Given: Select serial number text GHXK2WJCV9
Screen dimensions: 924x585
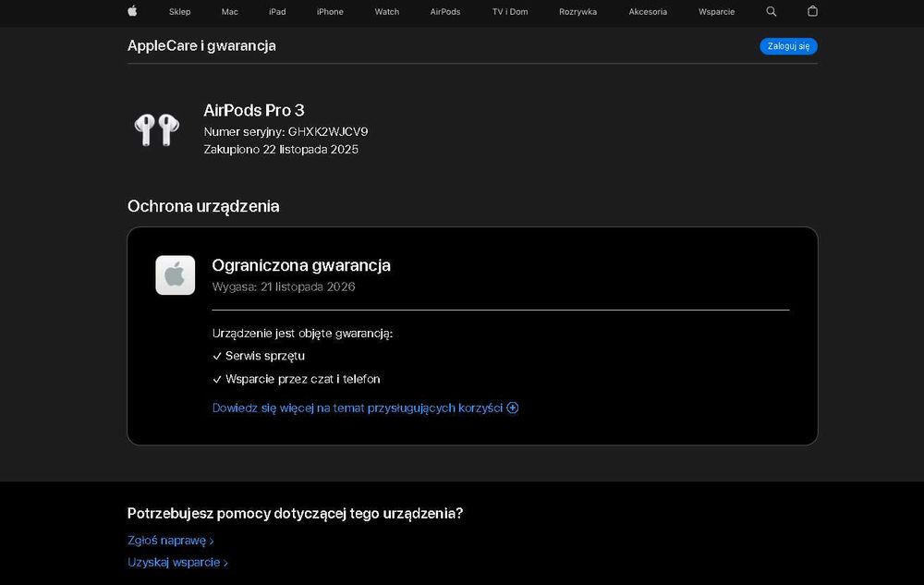Looking at the screenshot, I should pos(328,132).
